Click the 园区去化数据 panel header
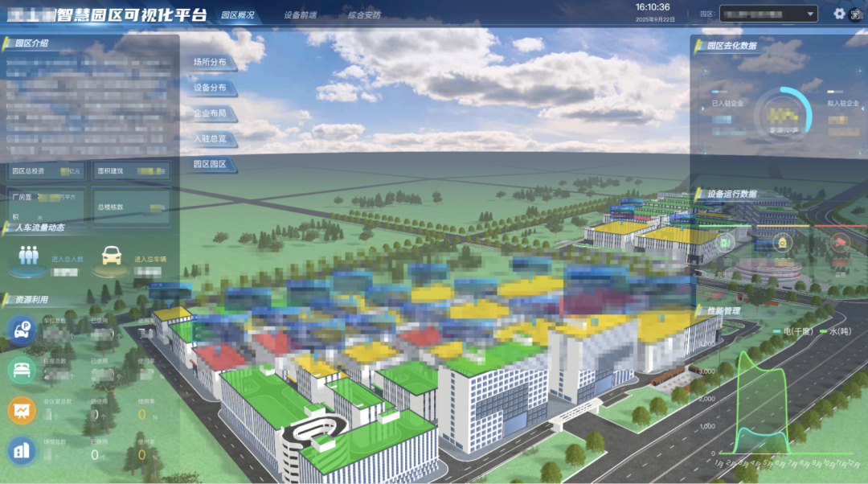The height and width of the screenshot is (484, 868). 731,46
